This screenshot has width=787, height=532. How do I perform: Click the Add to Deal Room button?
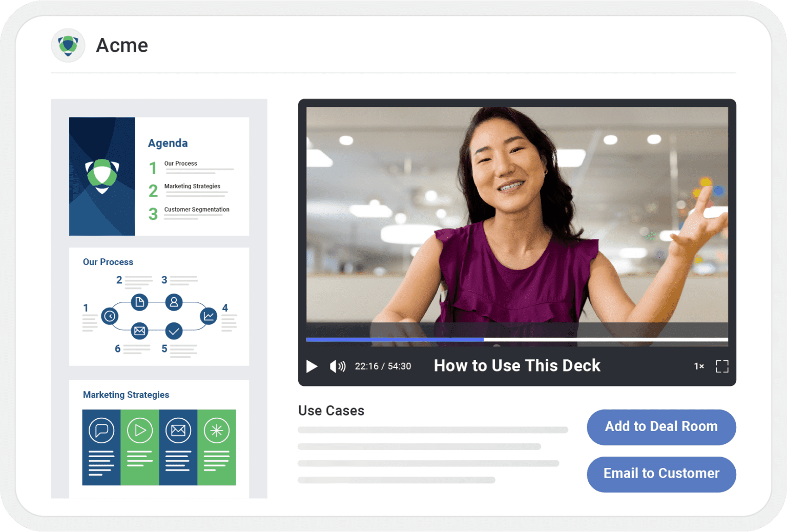click(x=661, y=427)
